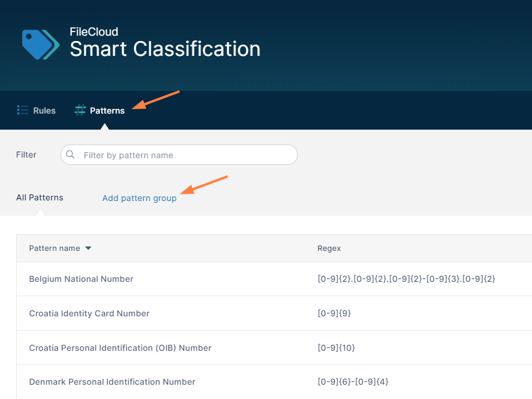This screenshot has height=399, width=532.
Task: Click the Filter label
Action: click(26, 155)
